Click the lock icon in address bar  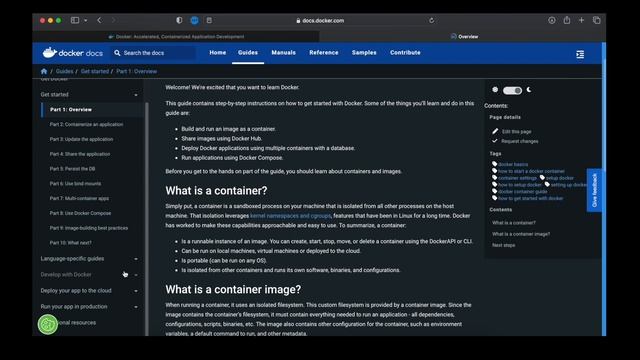point(298,20)
